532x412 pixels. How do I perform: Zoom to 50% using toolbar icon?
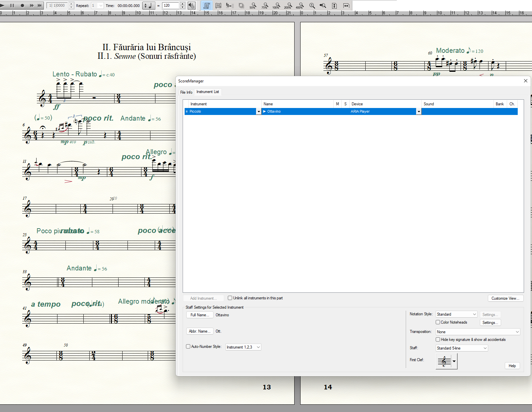[253, 5]
